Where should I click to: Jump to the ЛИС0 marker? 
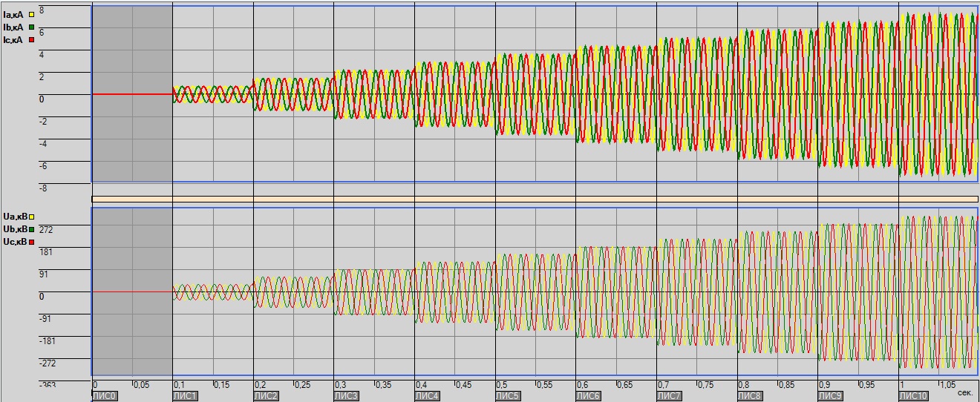tap(104, 397)
